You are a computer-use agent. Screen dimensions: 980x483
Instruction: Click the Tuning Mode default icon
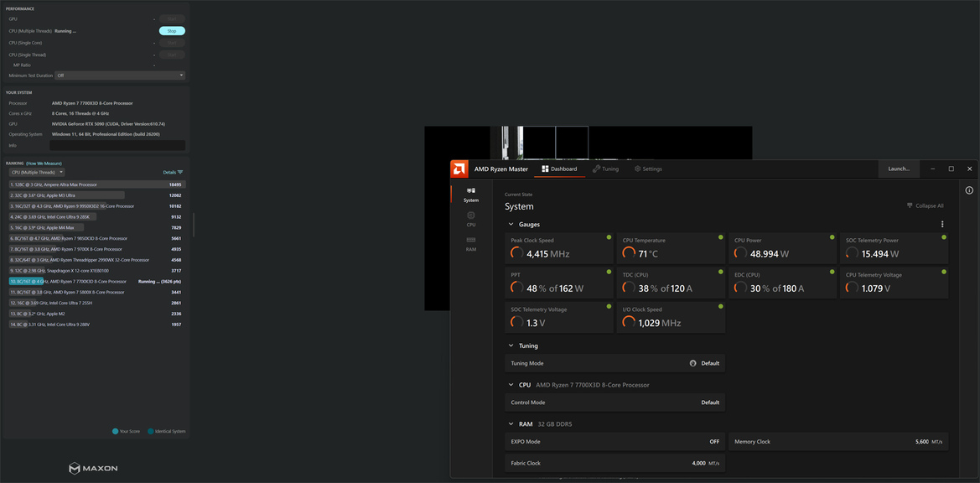pos(692,363)
